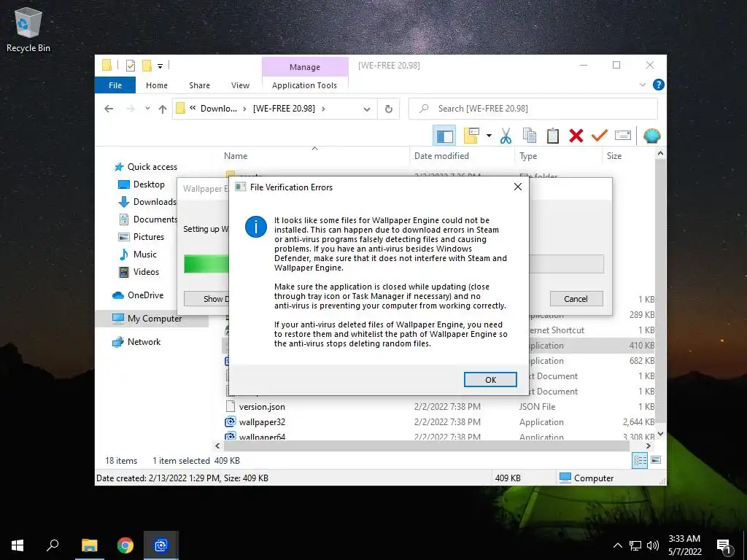Screen dimensions: 747x560
Task: Launch Google Chrome from taskbar
Action: point(125,545)
